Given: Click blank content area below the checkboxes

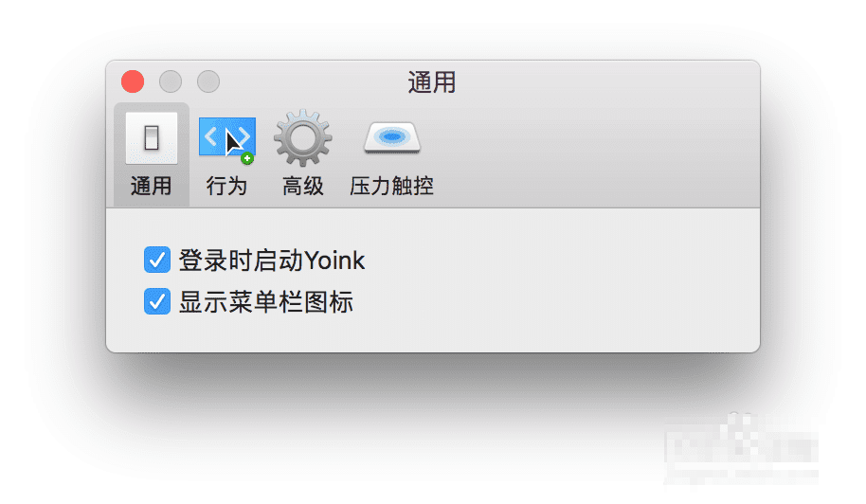Looking at the screenshot, I should pos(433,333).
